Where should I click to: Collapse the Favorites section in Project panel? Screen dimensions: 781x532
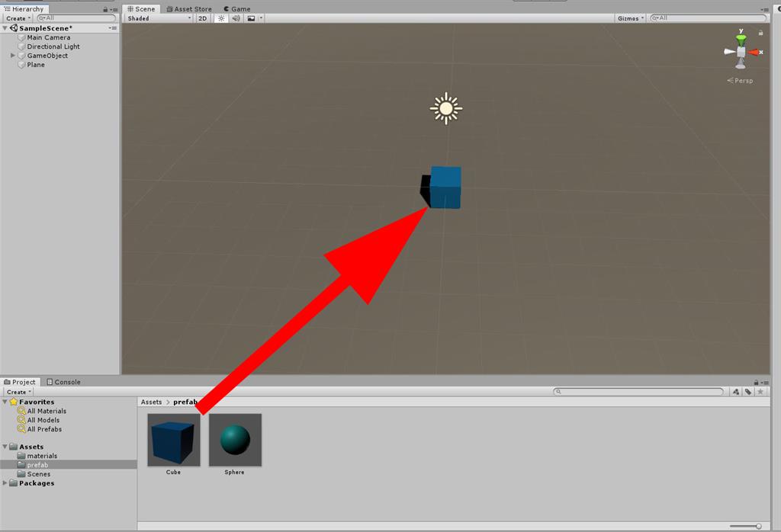tap(6, 402)
